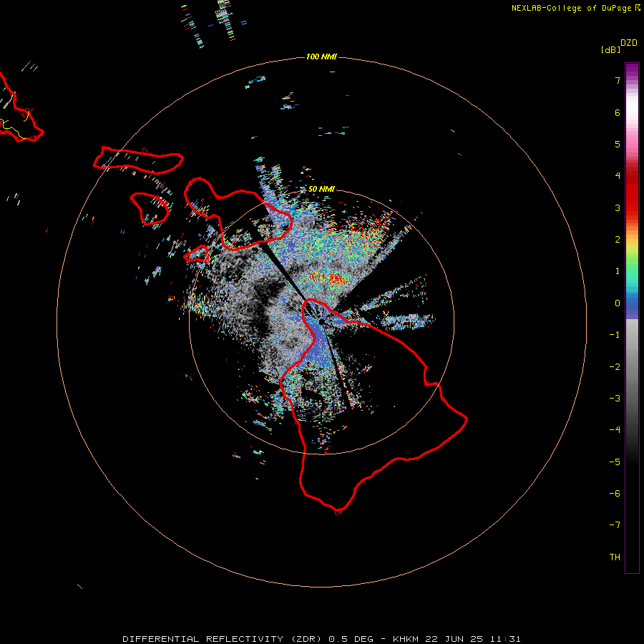The width and height of the screenshot is (644, 644).
Task: Click the colorbar value label 3
Action: 618,208
